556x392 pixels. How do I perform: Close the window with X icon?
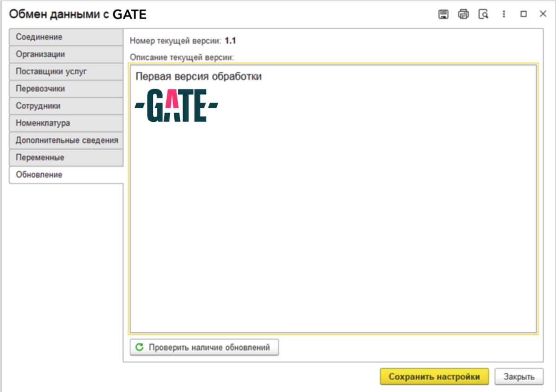[x=543, y=14]
